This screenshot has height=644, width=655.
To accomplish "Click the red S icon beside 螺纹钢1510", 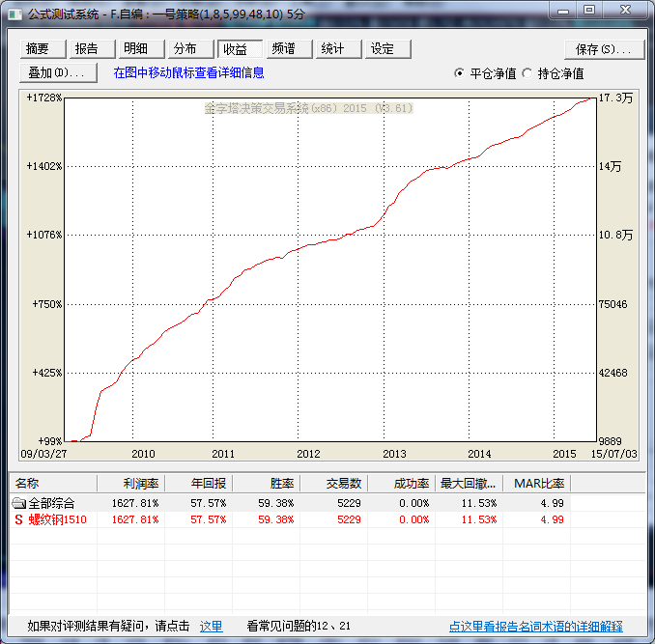I will (x=18, y=519).
